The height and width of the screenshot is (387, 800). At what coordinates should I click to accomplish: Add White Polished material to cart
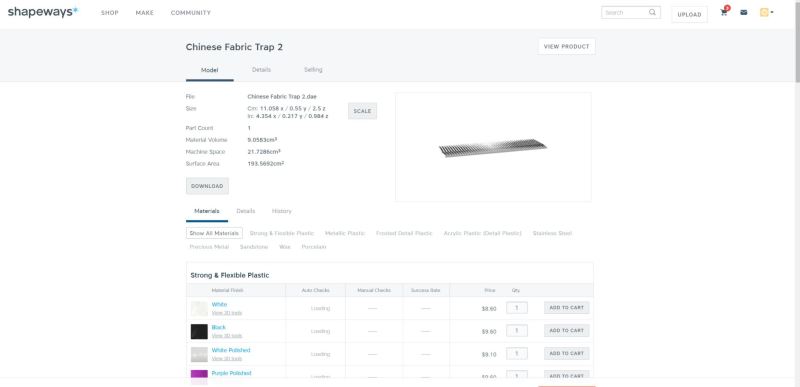pyautogui.click(x=566, y=353)
